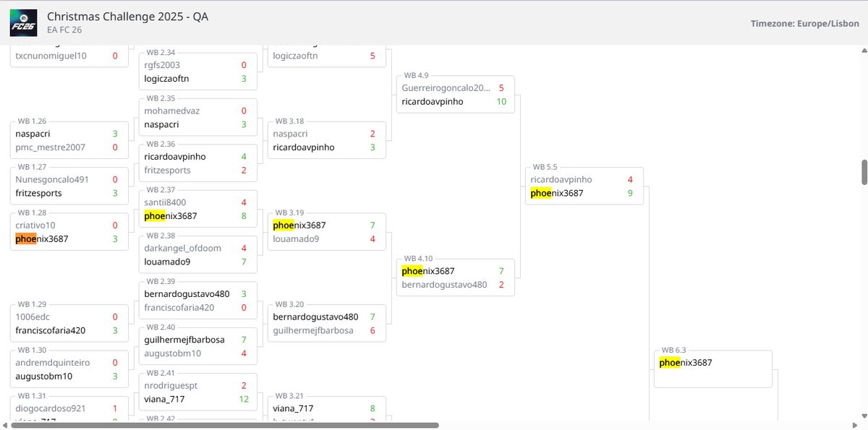Click the EA FC26 game logo
The width and height of the screenshot is (868, 430).
pyautogui.click(x=23, y=23)
